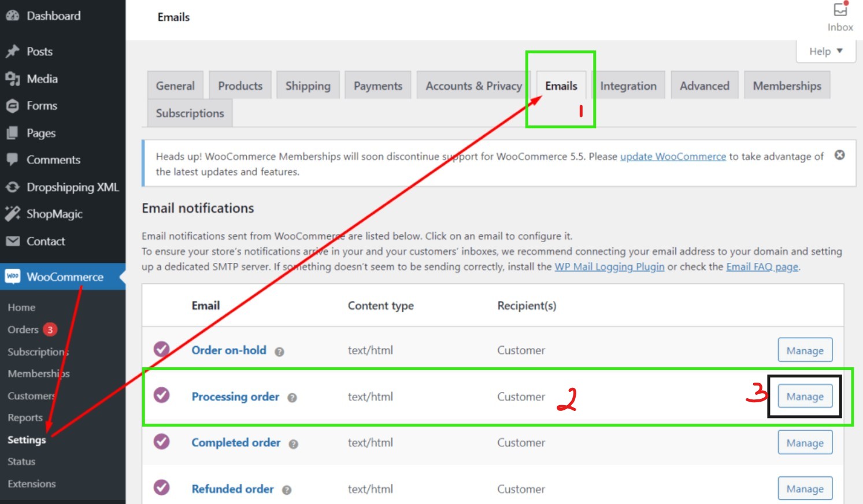Viewport: 863px width, 504px height.
Task: Click the Forms icon in sidebar
Action: tap(12, 106)
